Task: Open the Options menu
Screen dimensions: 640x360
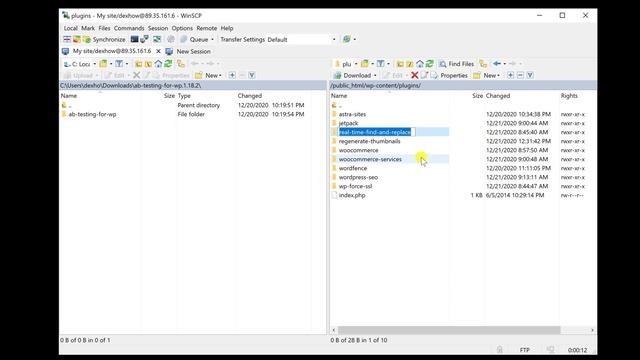Action: (x=182, y=28)
